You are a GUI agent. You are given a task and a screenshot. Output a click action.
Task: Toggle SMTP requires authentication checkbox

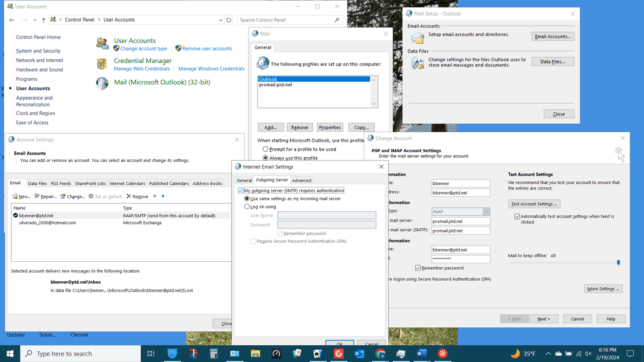[x=241, y=190]
